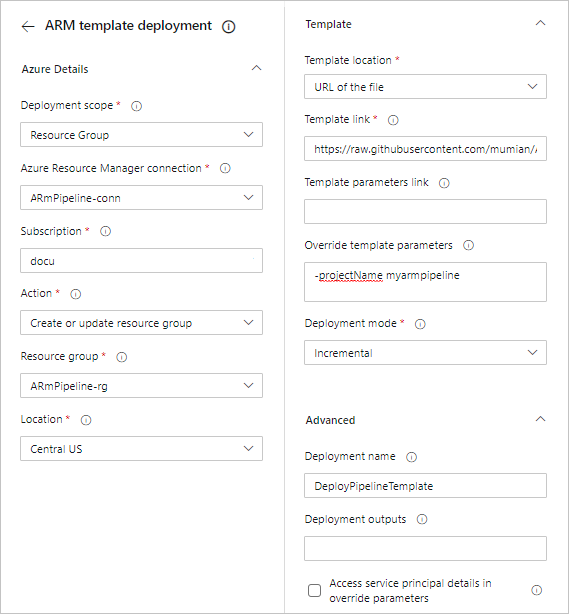569x614 pixels.
Task: Show info for Template link
Action: (393, 120)
